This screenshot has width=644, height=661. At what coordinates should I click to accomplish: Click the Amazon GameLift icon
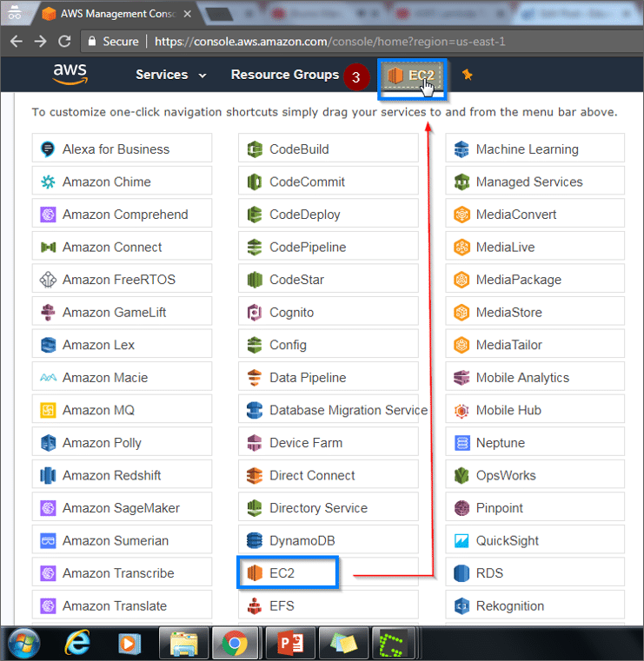[x=48, y=313]
